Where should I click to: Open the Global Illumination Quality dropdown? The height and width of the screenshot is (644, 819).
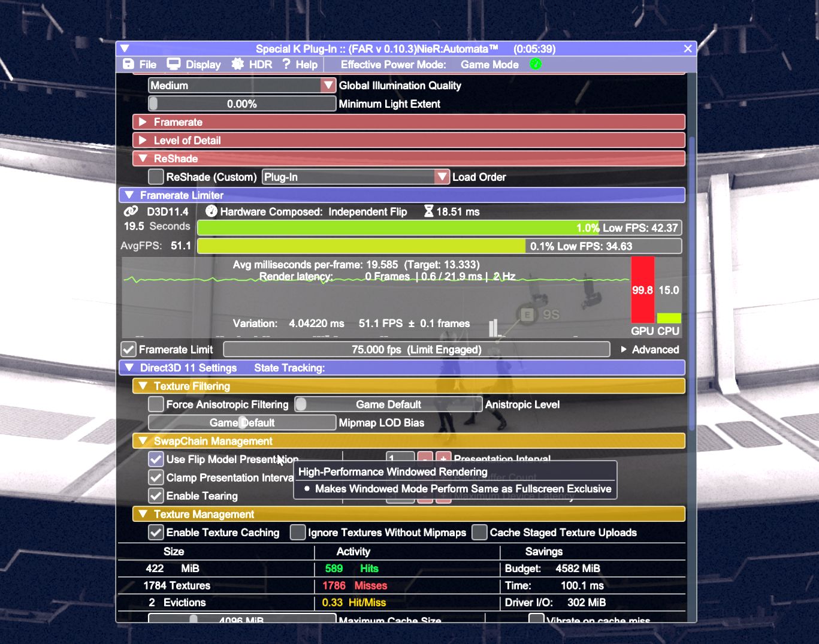(242, 85)
